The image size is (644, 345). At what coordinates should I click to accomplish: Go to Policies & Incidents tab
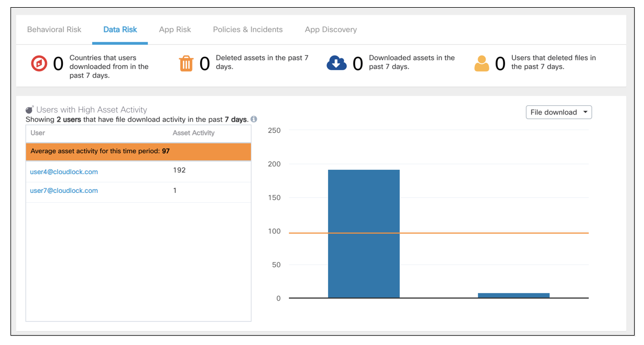point(248,30)
